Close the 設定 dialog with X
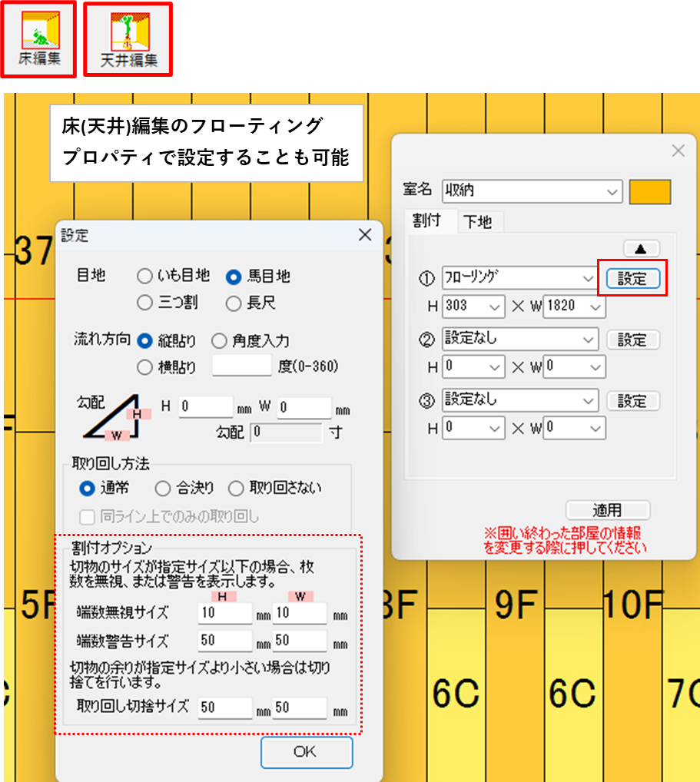The height and width of the screenshot is (782, 700). pyautogui.click(x=366, y=235)
